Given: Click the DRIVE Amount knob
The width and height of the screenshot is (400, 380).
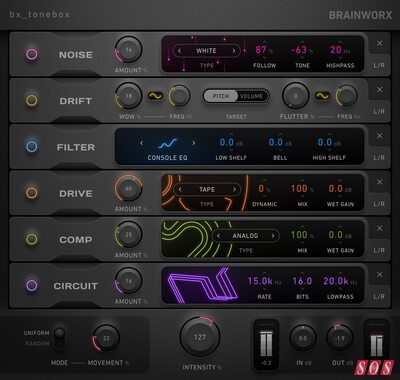Looking at the screenshot, I should tap(129, 189).
